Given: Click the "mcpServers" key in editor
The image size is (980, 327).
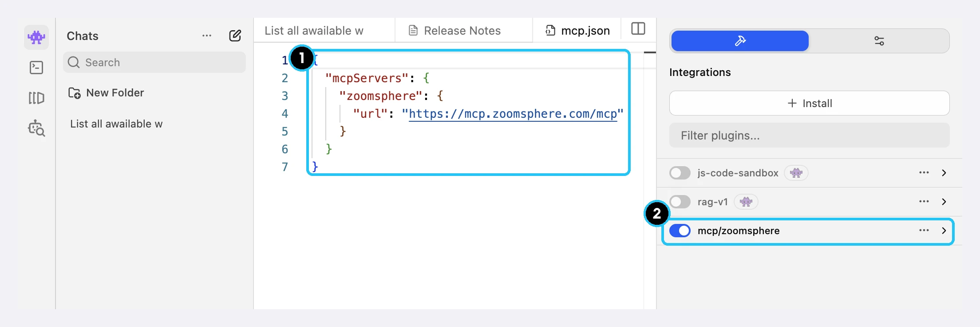Looking at the screenshot, I should click(x=367, y=78).
